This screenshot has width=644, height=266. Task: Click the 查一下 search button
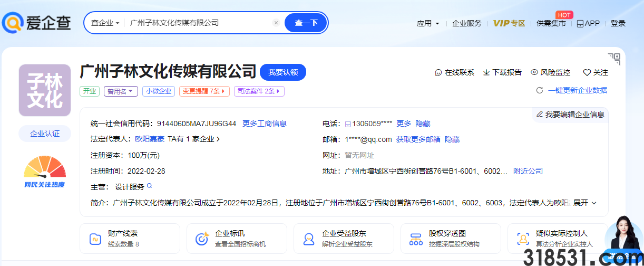click(x=306, y=23)
